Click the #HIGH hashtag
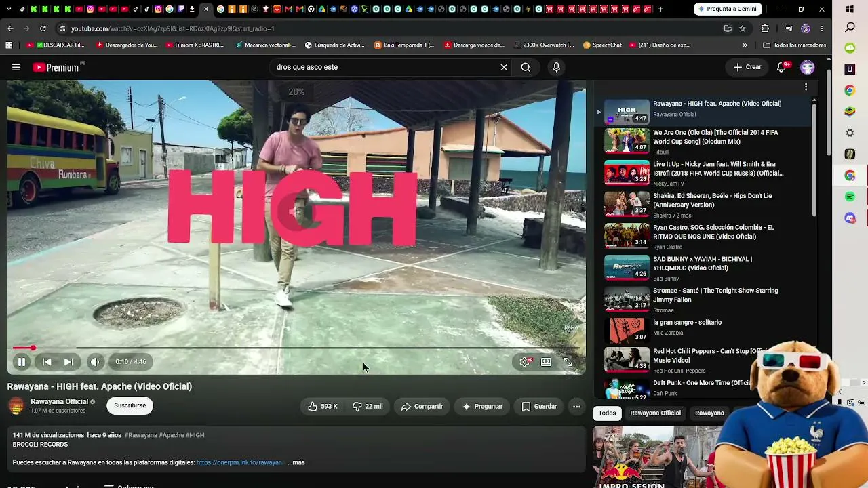This screenshot has height=488, width=868. click(x=195, y=435)
